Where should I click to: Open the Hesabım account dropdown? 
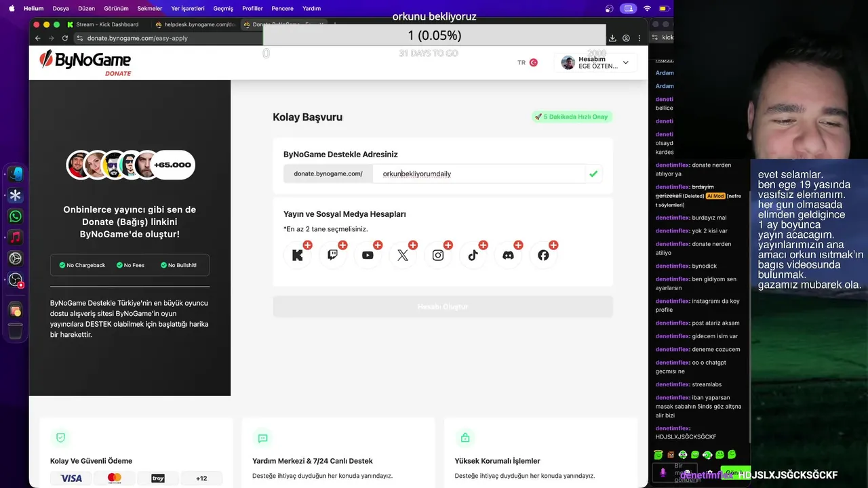595,62
